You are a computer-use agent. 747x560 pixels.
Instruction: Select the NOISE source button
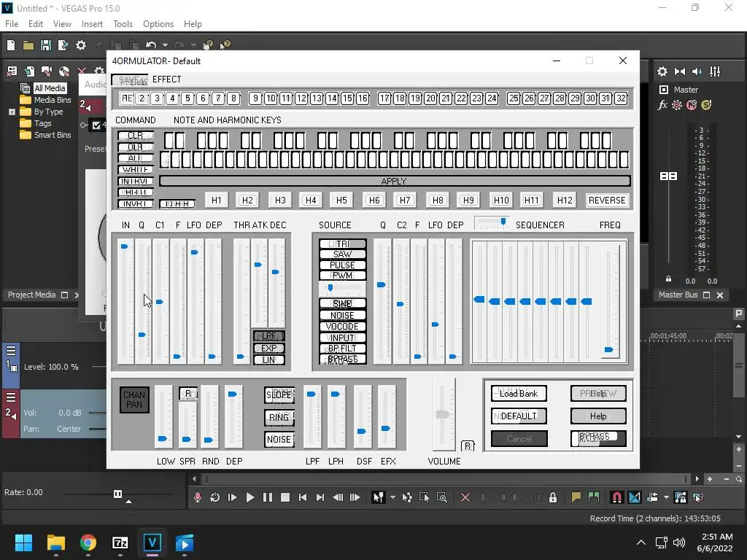click(x=343, y=315)
